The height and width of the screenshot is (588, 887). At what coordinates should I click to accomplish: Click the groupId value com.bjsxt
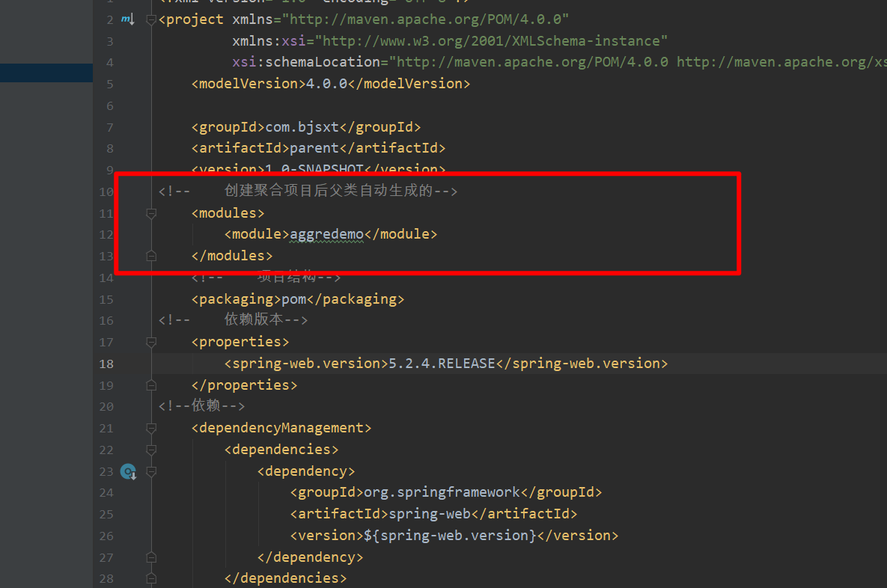(302, 127)
